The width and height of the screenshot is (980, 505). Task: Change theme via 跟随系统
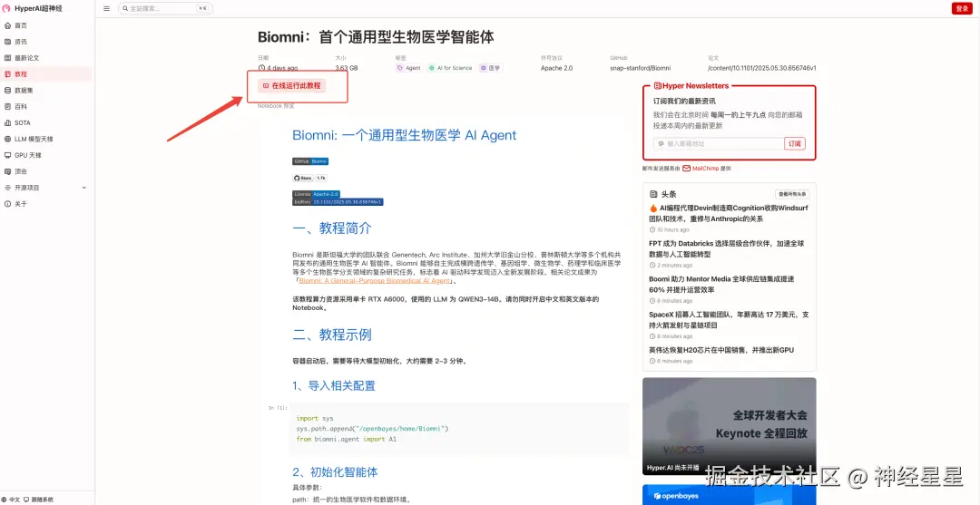38,500
